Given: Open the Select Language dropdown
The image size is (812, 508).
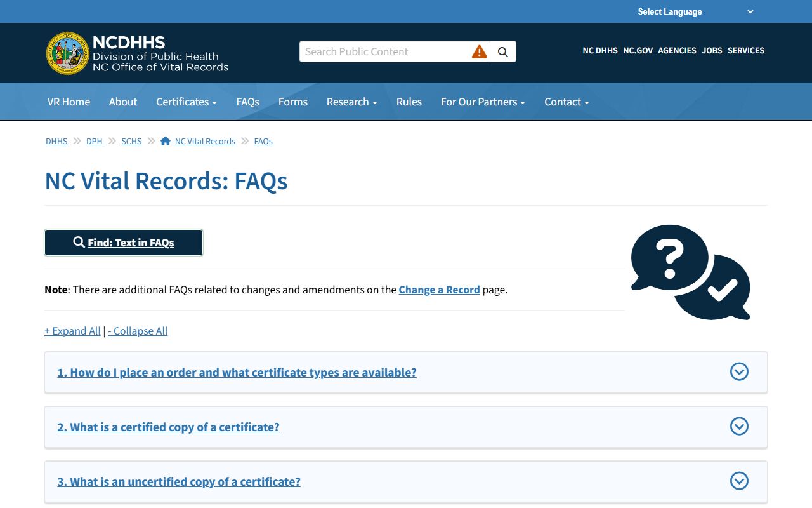Looking at the screenshot, I should point(695,11).
